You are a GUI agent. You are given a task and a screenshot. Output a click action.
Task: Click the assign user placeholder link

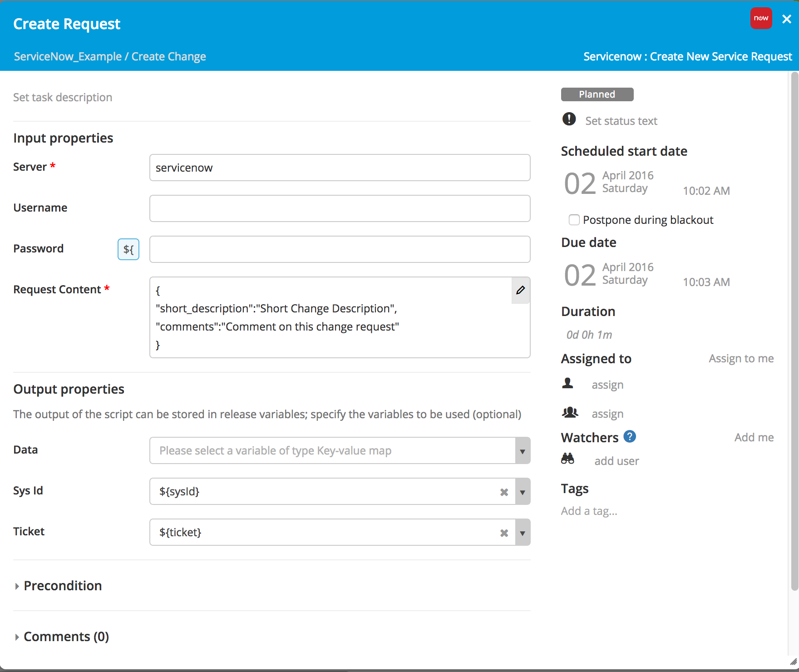point(607,385)
